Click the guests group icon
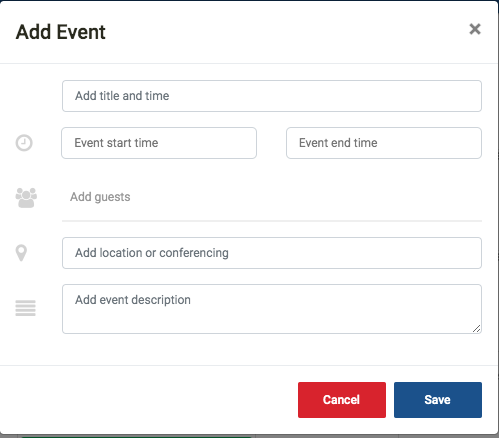Screen dimensions: 499x438 click(26, 198)
